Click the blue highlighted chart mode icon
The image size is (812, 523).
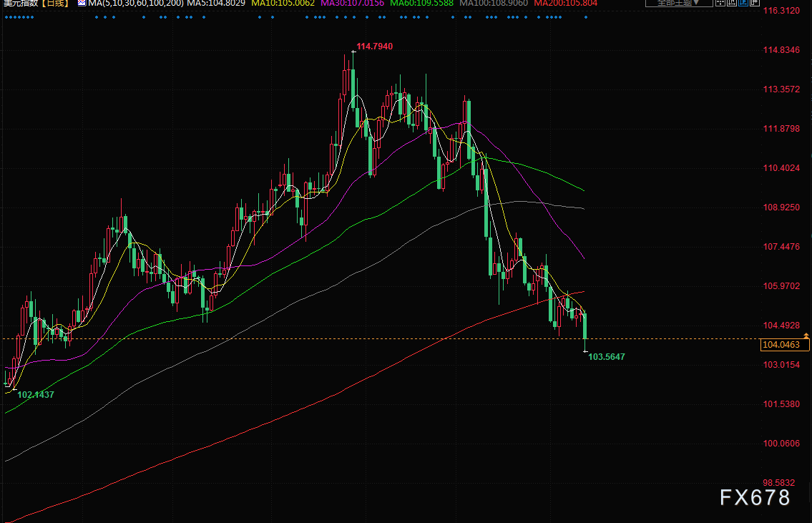click(x=743, y=3)
